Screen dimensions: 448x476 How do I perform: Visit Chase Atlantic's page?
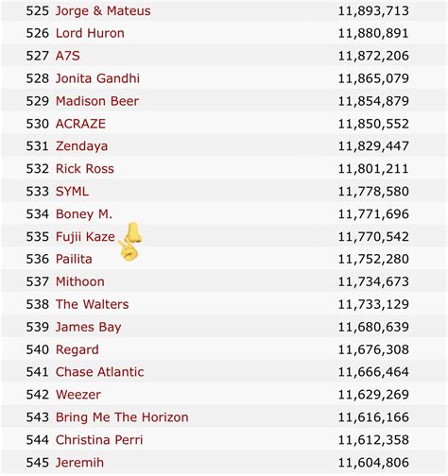click(x=99, y=372)
